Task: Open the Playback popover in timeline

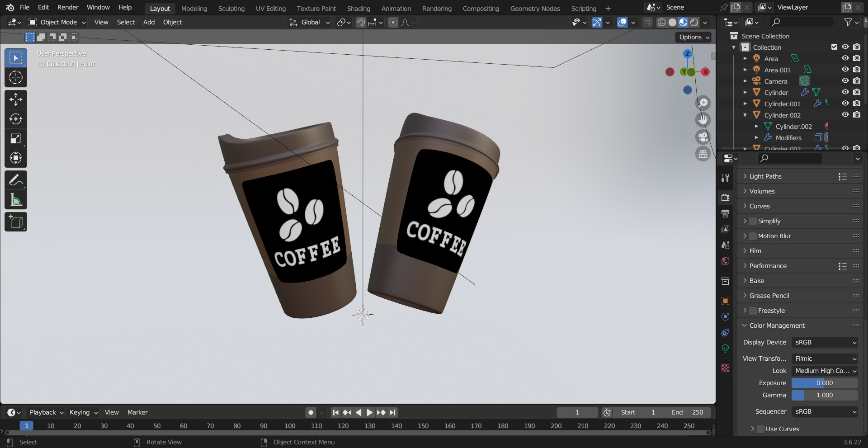Action: point(46,412)
